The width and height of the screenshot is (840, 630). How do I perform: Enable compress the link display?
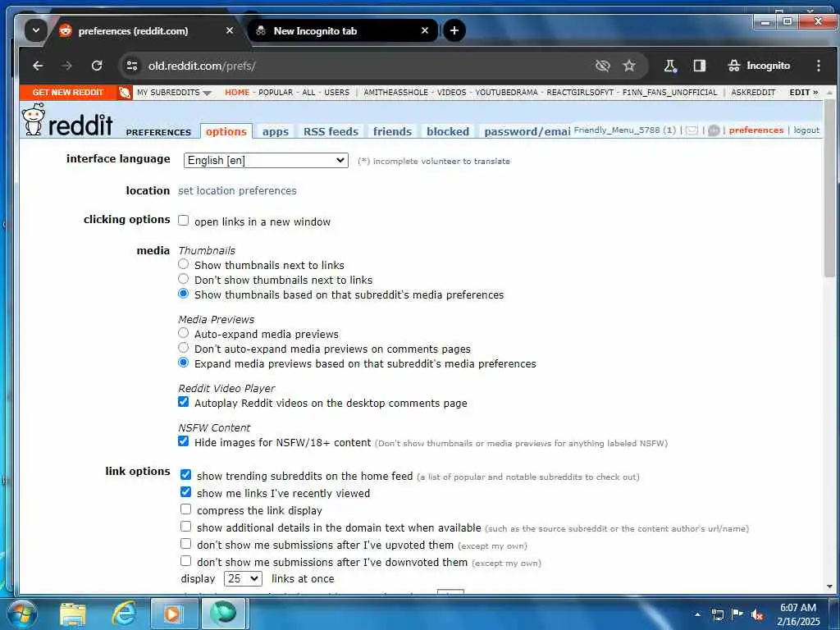[x=185, y=509]
